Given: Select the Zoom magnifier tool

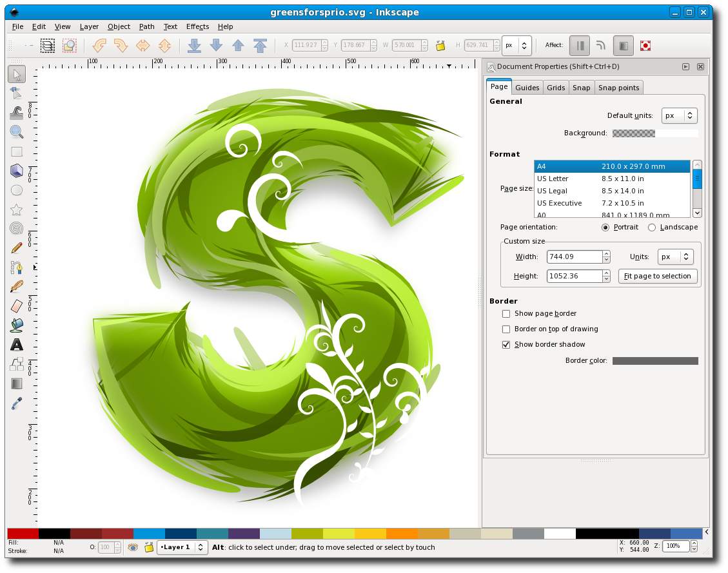Looking at the screenshot, I should pyautogui.click(x=16, y=131).
